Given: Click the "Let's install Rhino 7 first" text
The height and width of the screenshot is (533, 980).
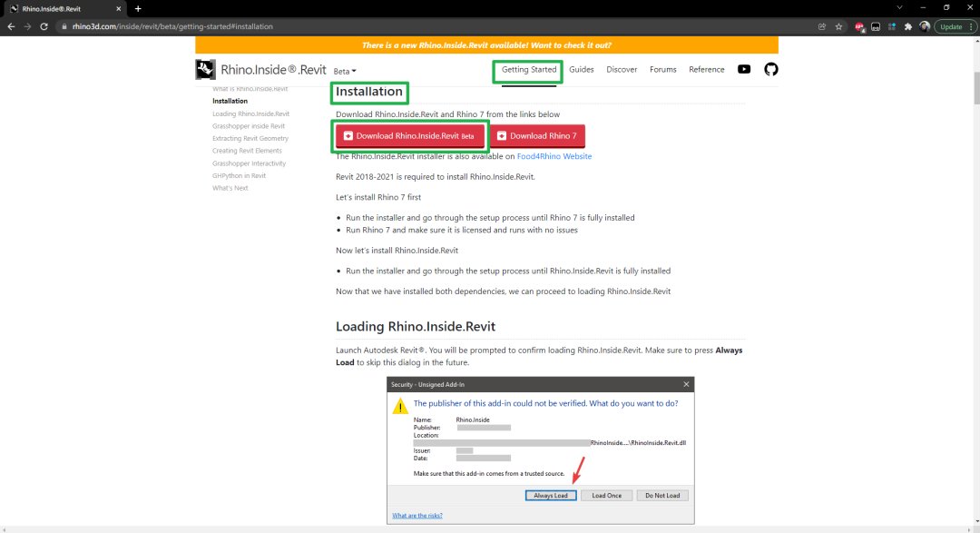Looking at the screenshot, I should (x=378, y=197).
